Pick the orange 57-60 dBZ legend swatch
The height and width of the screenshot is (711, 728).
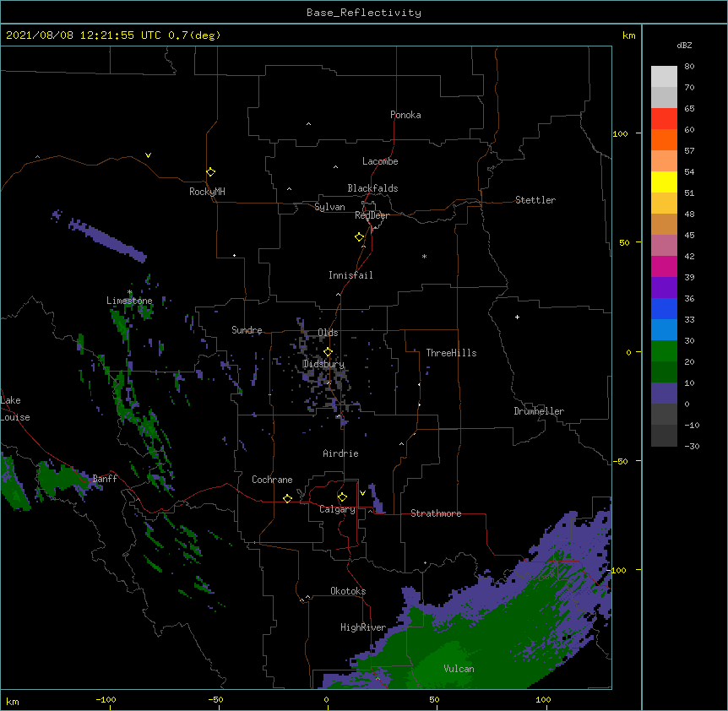[x=664, y=139]
